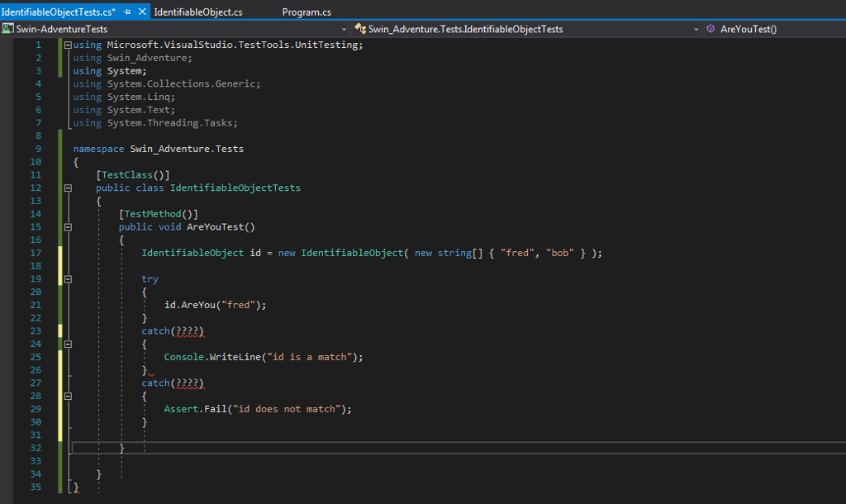Fold the try block at line 19

[x=68, y=279]
